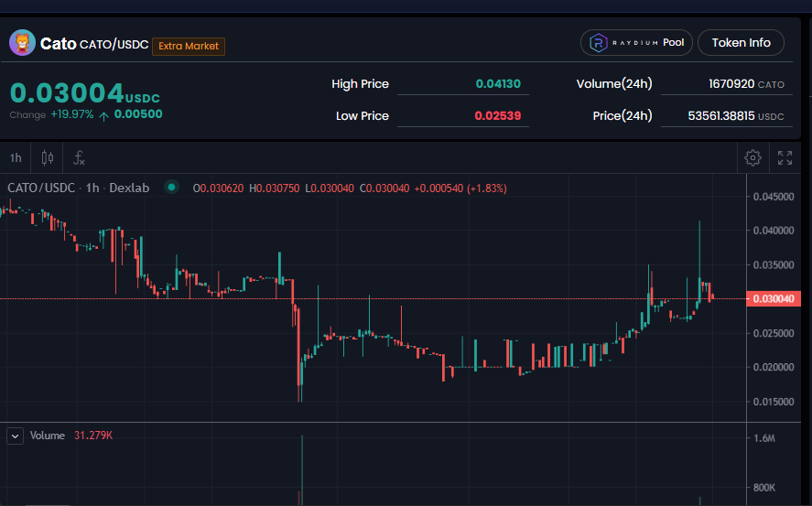Click the Volume 31.279K label
The image size is (812, 506).
pyautogui.click(x=70, y=436)
